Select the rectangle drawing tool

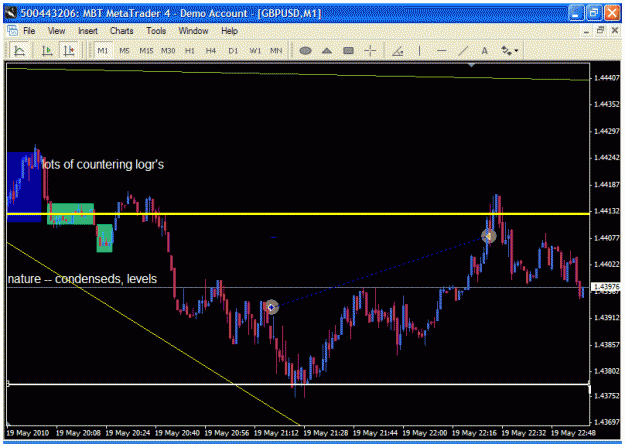[x=348, y=51]
